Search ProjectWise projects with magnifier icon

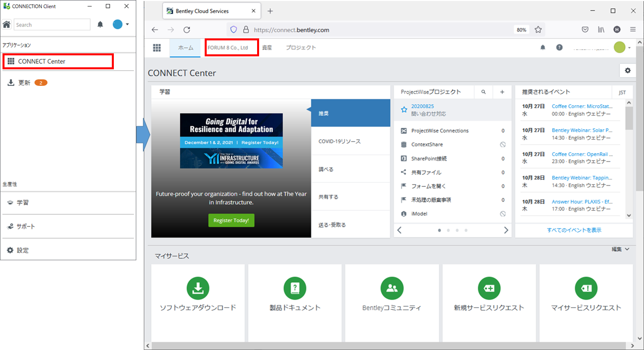click(x=483, y=92)
